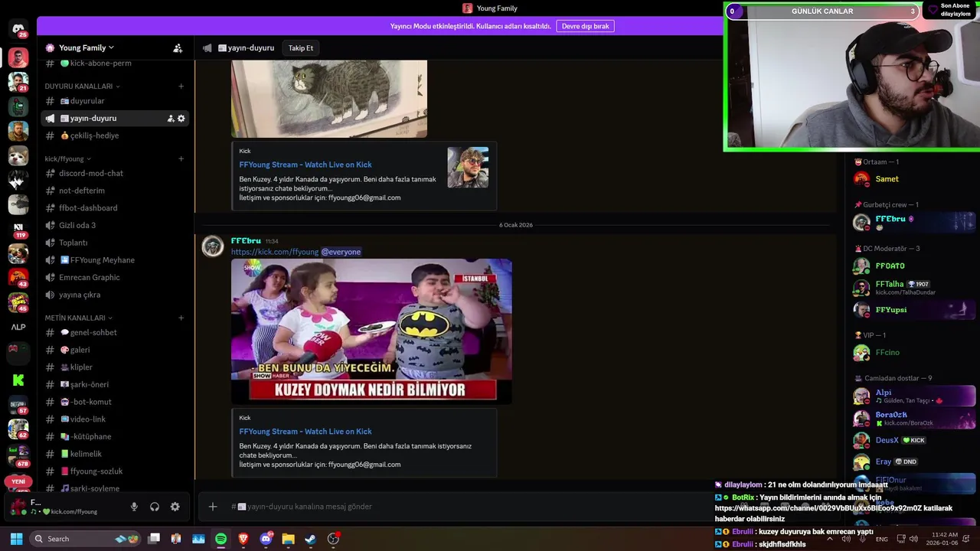Collapse the kick/ffyoung category

click(67, 159)
